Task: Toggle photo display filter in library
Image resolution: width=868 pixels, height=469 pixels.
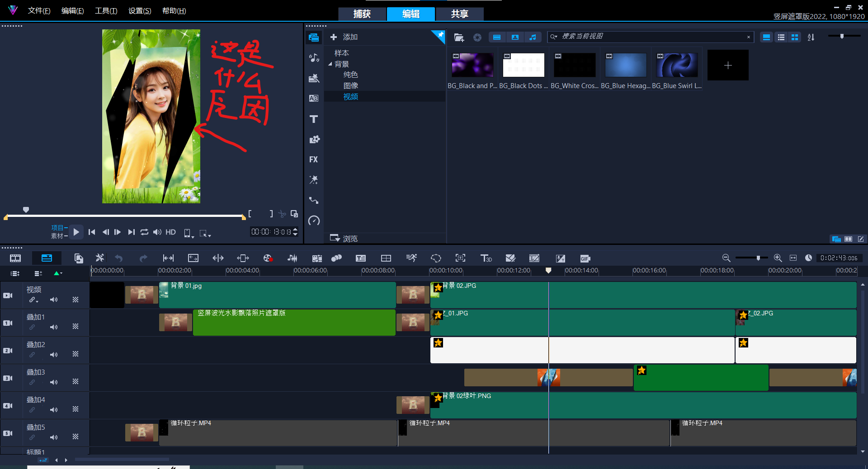Action: pos(515,37)
